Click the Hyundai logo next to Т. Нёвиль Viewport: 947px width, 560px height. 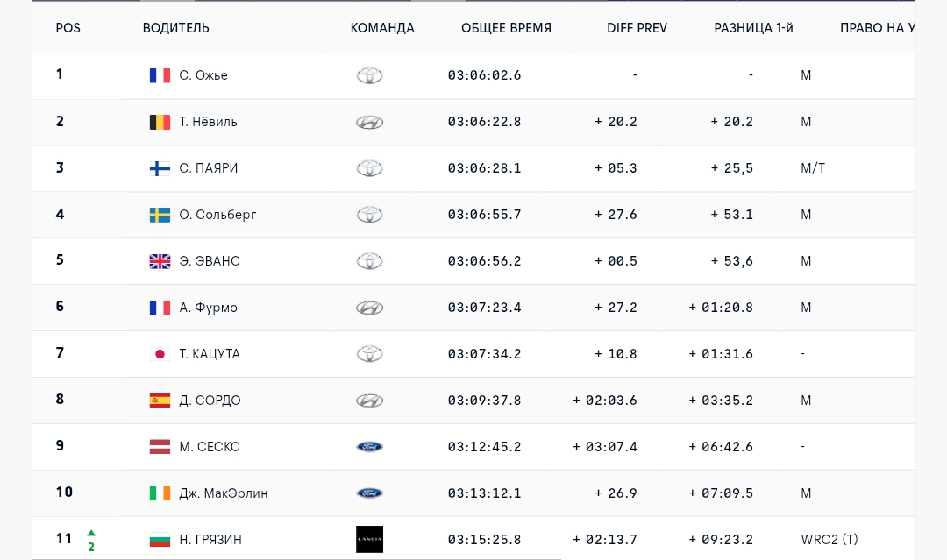tap(369, 122)
